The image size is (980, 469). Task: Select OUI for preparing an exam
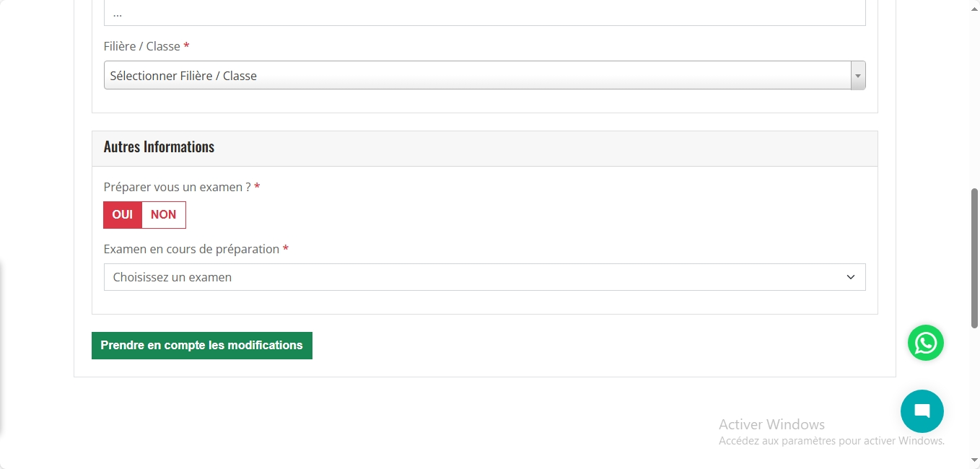pos(123,215)
